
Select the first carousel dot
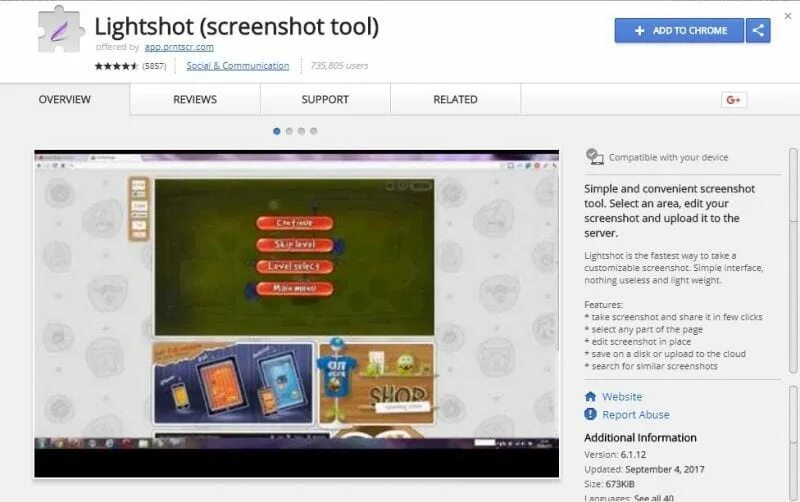coord(277,131)
